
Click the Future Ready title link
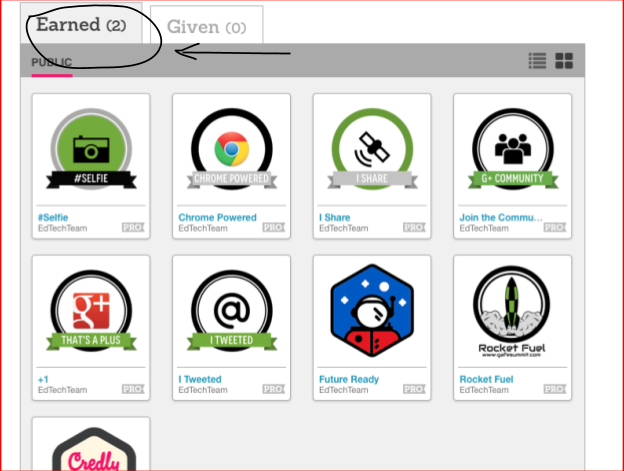(349, 380)
